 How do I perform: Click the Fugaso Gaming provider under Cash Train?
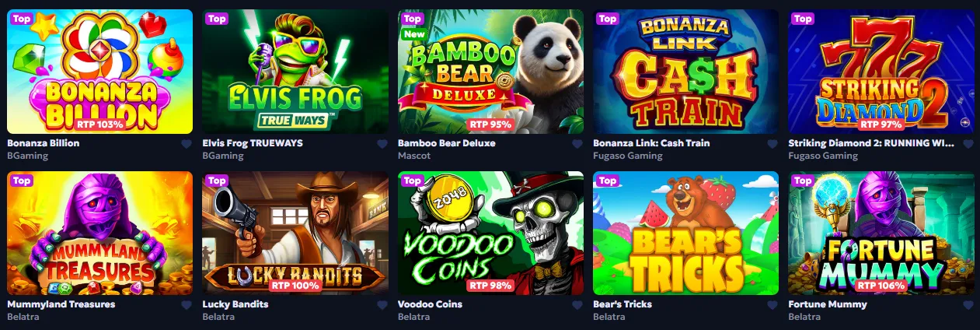(628, 156)
